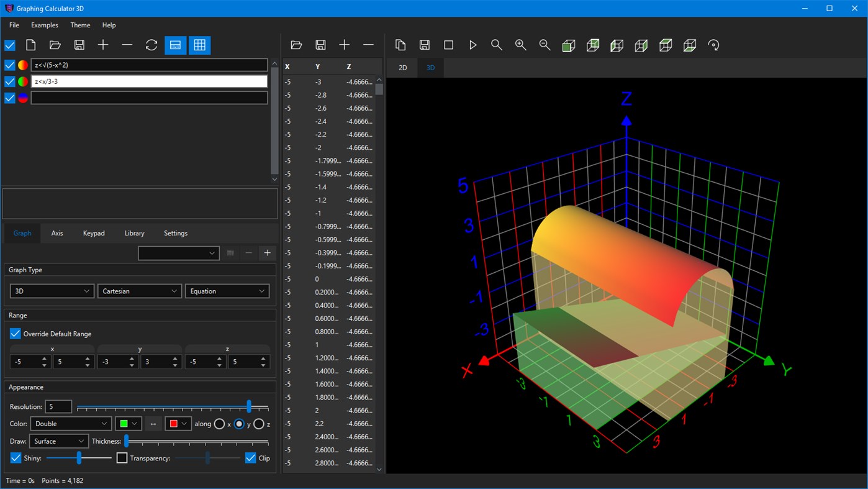
Task: Open the Axis settings tab
Action: 57,233
